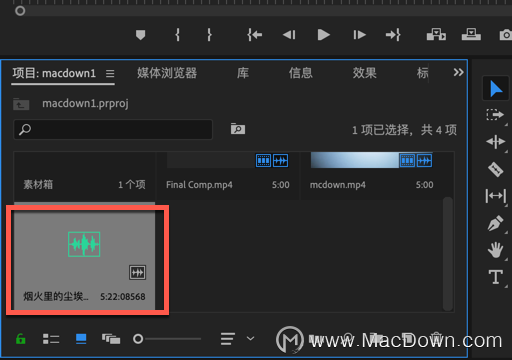Viewport: 512px width, 360px height.
Task: Switch to the 项目: macdown1 tab
Action: 54,73
